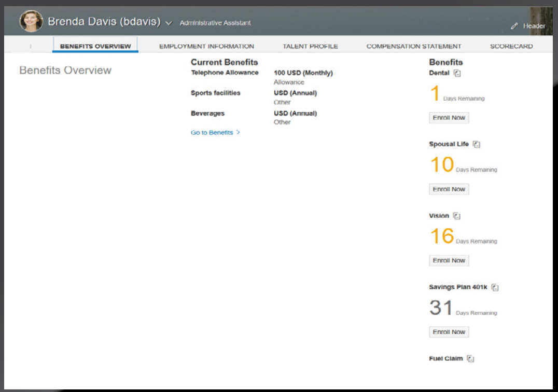558x392 pixels.
Task: Click the chevron after Go to Benefits
Action: coord(238,133)
